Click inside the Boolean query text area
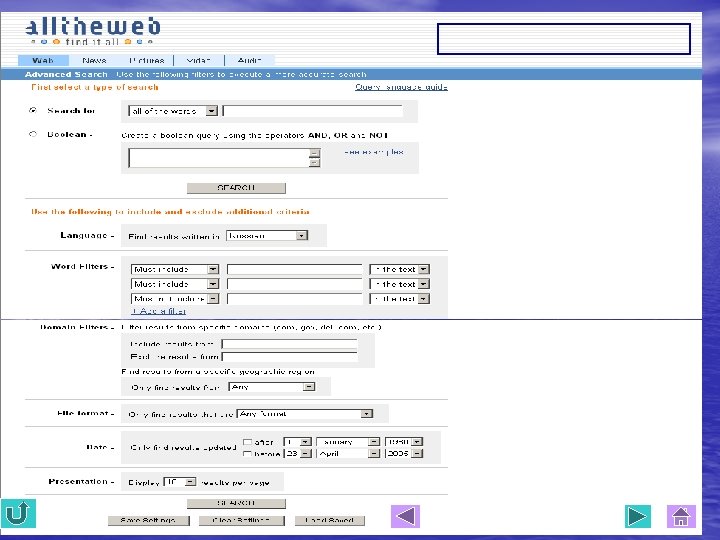This screenshot has height=540, width=720. (219, 158)
